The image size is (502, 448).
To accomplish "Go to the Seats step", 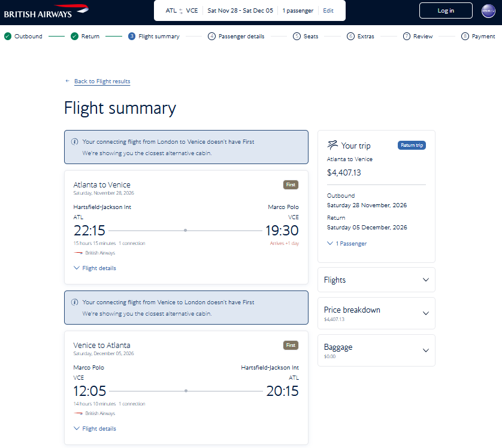I will (306, 36).
